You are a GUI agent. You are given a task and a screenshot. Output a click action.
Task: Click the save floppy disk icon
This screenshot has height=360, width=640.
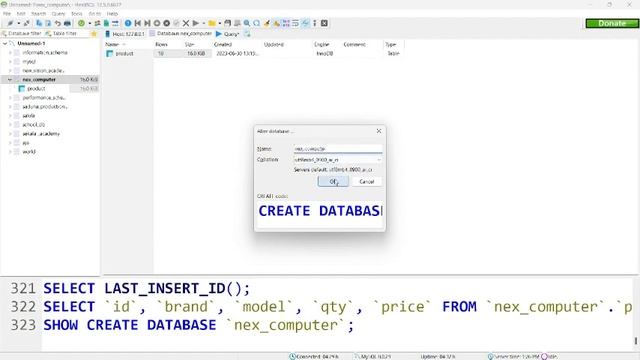pyautogui.click(x=227, y=23)
